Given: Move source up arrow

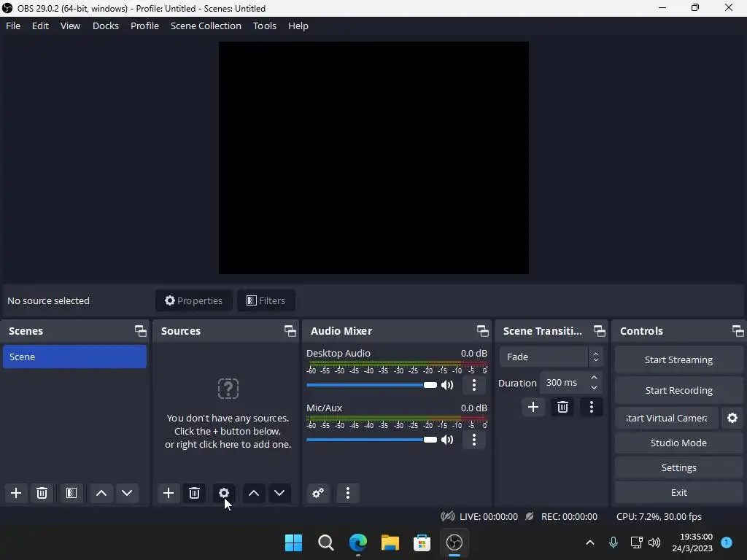Looking at the screenshot, I should tap(254, 493).
